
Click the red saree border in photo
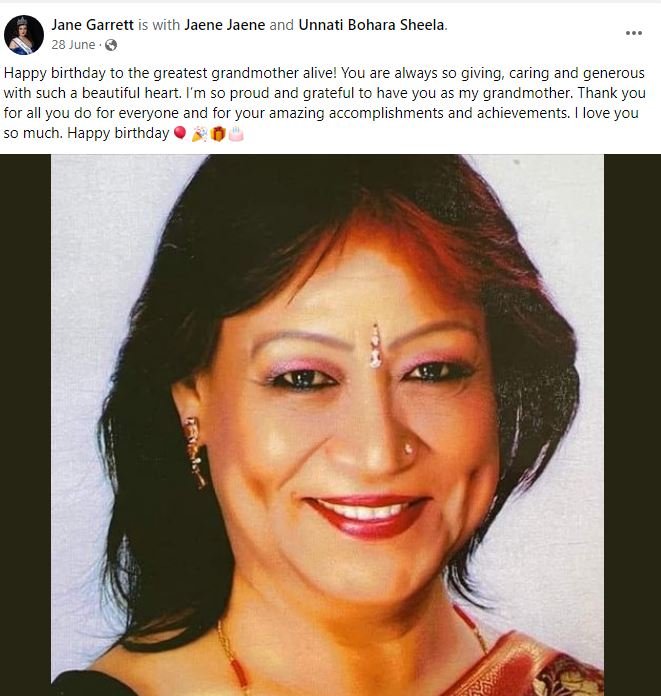(x=528, y=666)
